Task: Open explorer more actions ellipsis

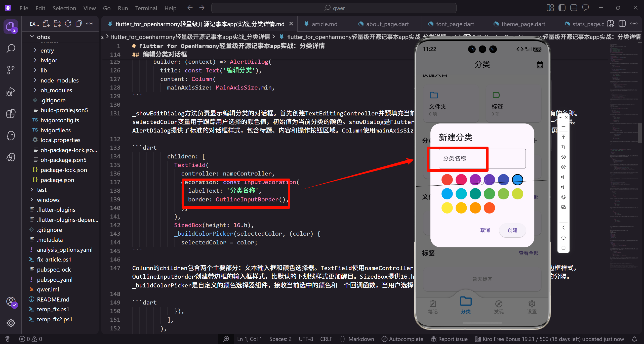Action: point(90,24)
